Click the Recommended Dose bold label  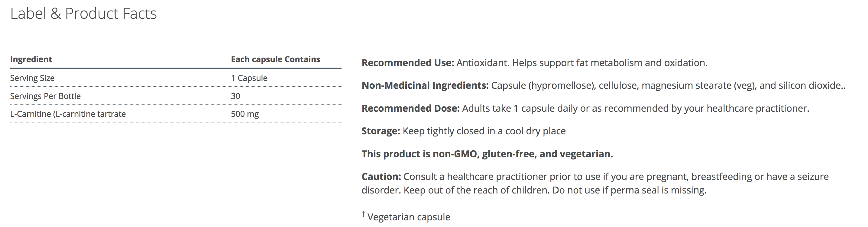pyautogui.click(x=410, y=108)
